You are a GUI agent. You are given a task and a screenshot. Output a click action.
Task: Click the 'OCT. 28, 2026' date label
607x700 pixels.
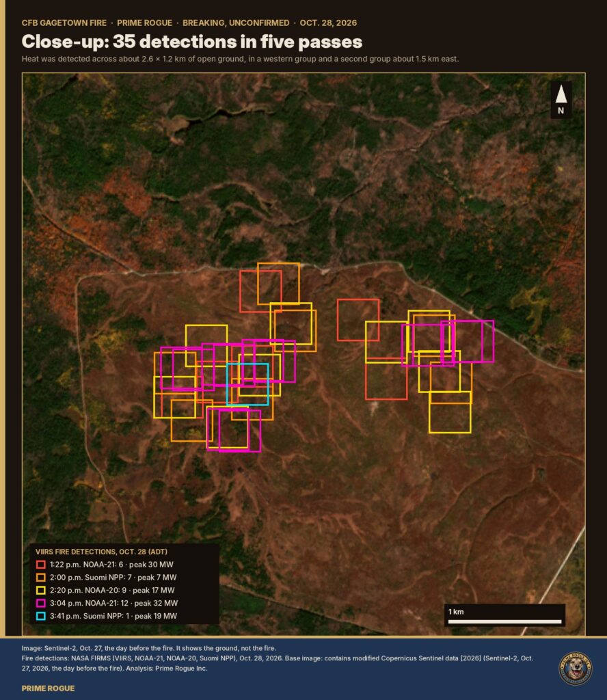pos(328,23)
